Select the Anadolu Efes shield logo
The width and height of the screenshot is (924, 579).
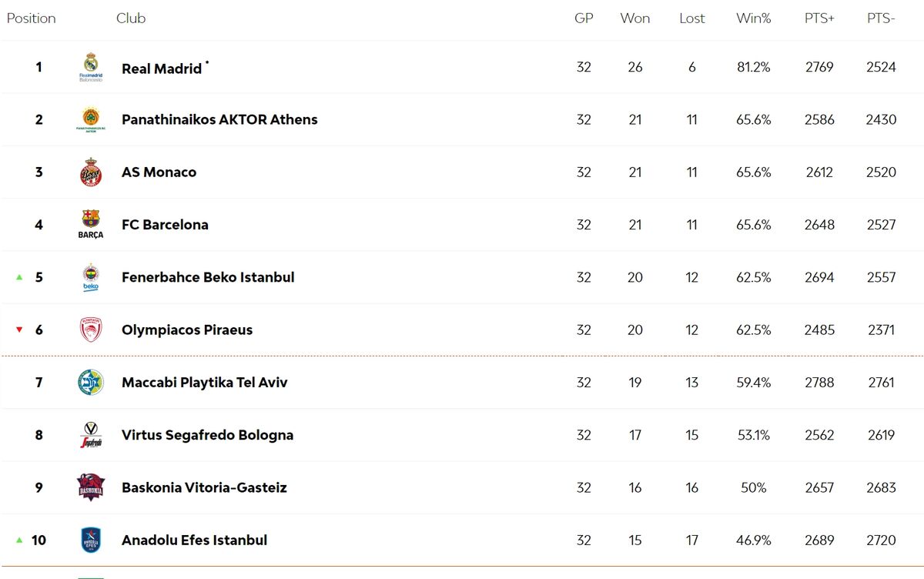pos(91,540)
